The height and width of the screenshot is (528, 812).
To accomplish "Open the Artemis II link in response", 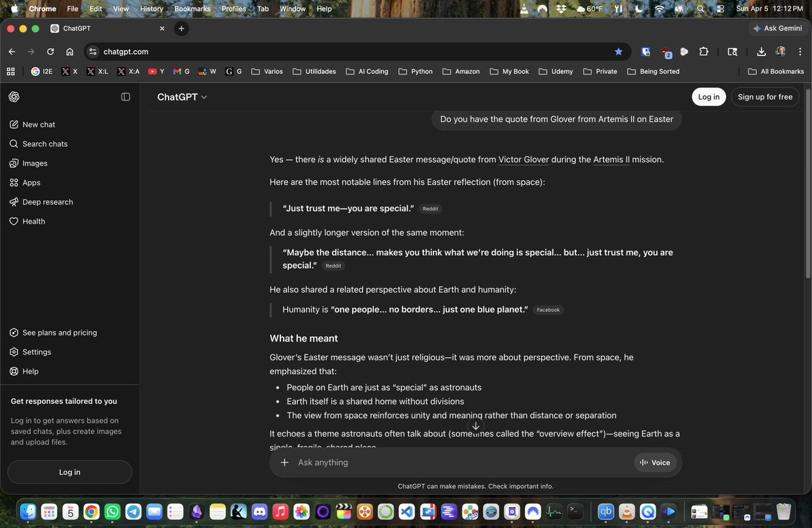I will (x=611, y=159).
